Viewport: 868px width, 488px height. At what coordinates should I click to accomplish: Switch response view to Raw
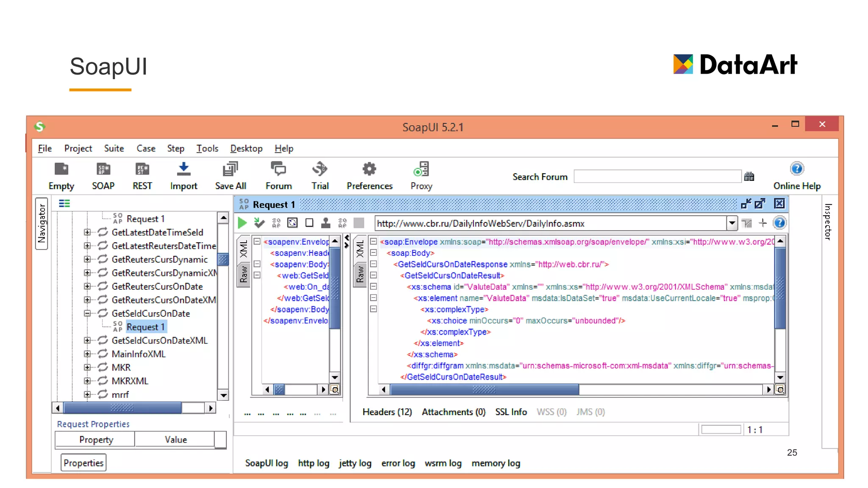click(x=360, y=274)
